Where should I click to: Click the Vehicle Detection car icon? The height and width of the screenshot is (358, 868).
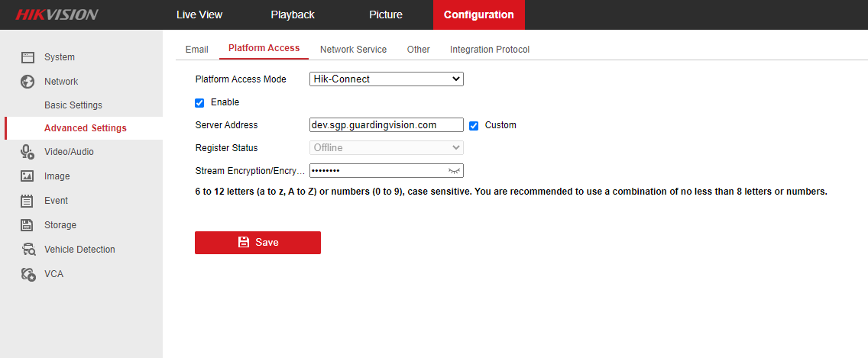coord(28,250)
